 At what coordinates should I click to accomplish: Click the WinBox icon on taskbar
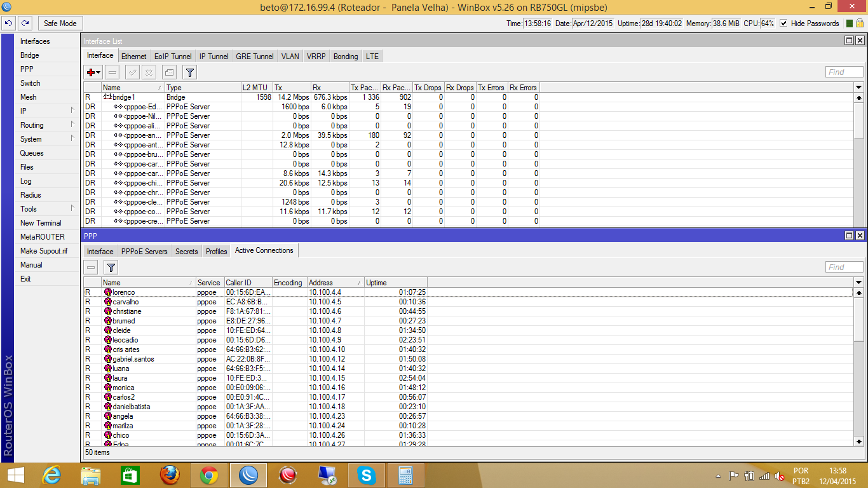tap(248, 475)
